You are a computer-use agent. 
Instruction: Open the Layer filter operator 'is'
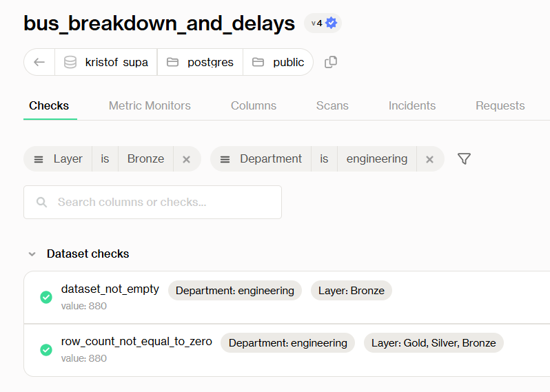coord(105,159)
